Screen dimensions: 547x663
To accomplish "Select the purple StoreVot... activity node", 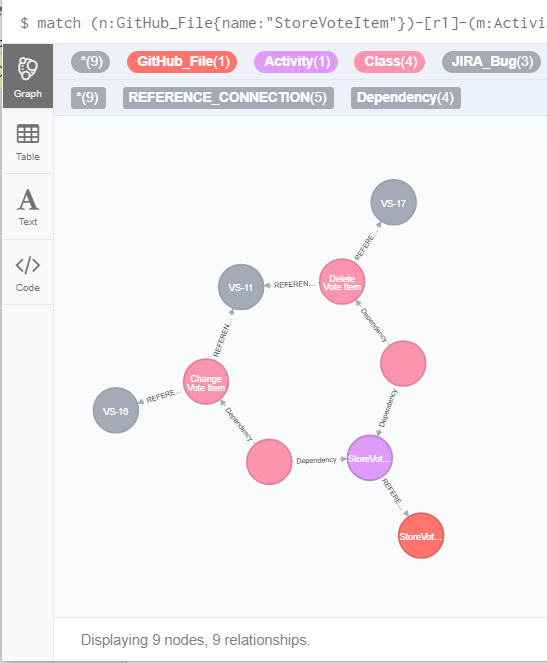I will pos(370,458).
